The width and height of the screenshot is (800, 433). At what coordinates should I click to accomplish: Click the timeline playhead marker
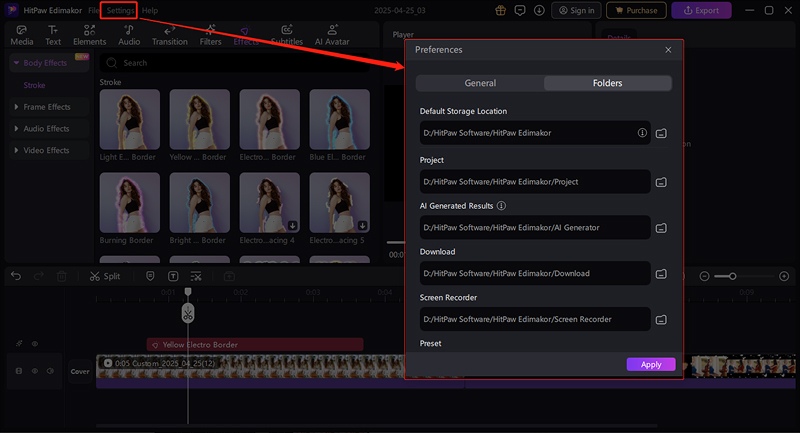coord(188,292)
